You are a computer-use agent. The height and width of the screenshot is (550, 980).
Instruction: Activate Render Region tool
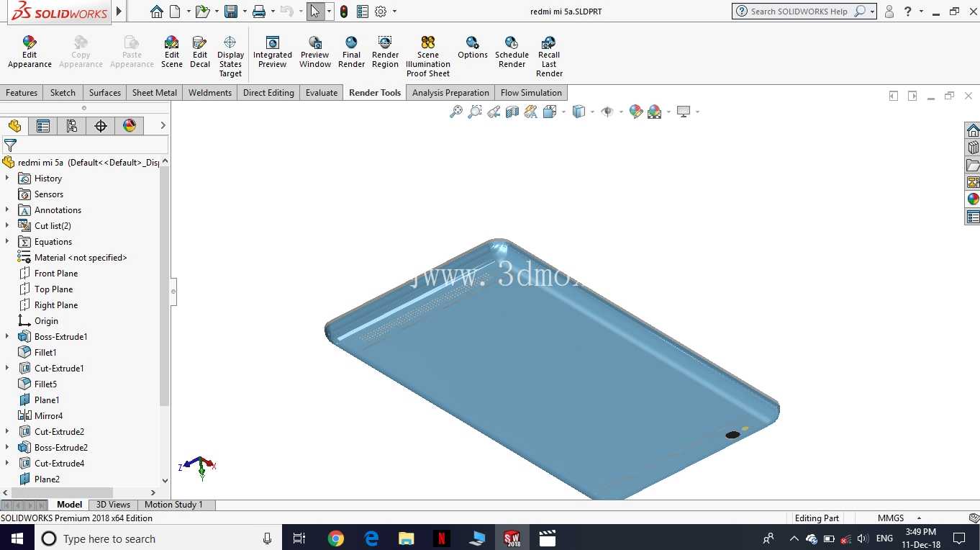(385, 53)
